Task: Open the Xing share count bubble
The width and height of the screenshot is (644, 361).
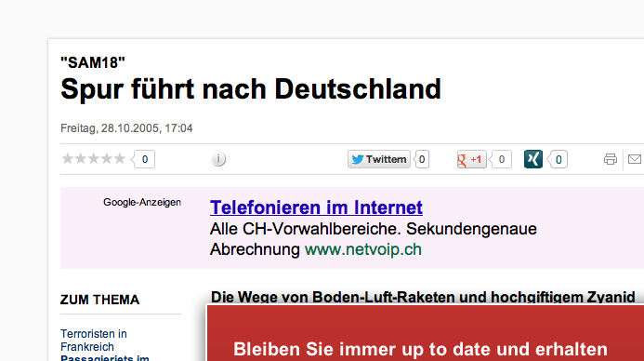Action: pyautogui.click(x=558, y=159)
